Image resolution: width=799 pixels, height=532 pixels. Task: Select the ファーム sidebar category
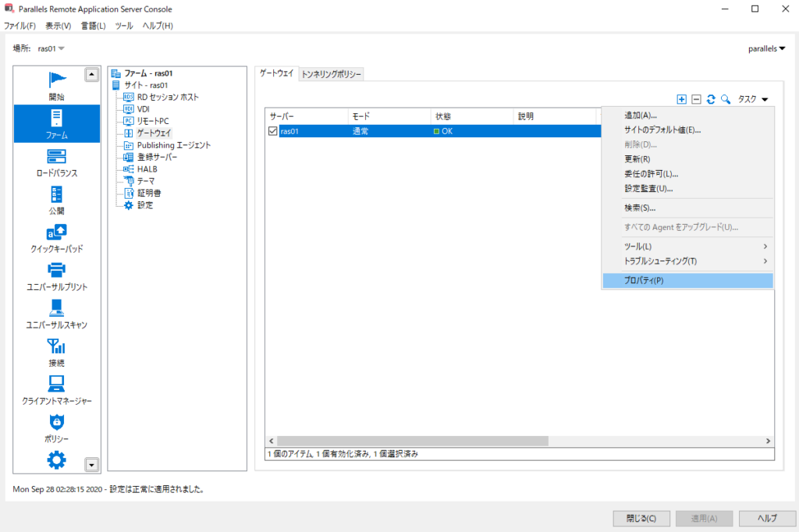tap(56, 124)
